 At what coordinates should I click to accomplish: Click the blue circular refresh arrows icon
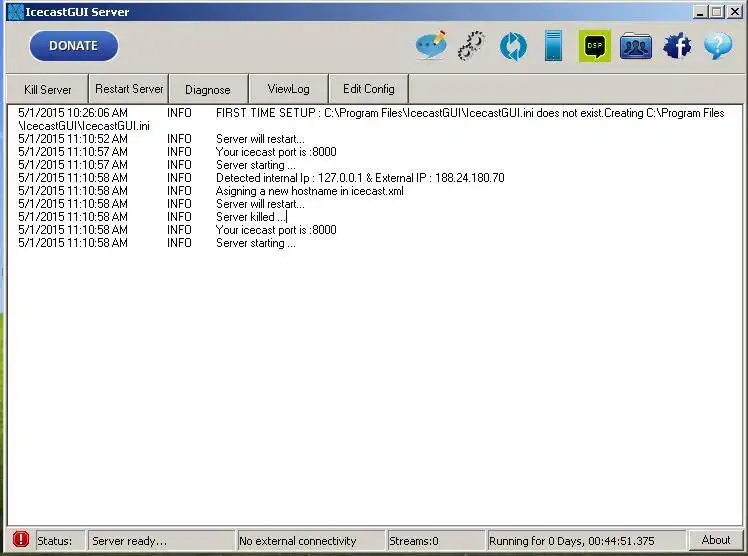point(513,46)
